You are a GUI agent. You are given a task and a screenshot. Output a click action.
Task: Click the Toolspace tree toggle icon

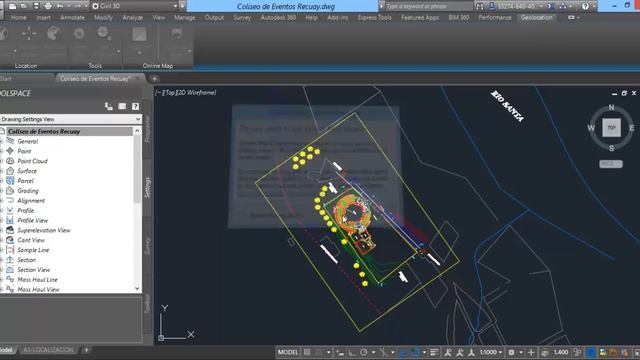(x=109, y=107)
